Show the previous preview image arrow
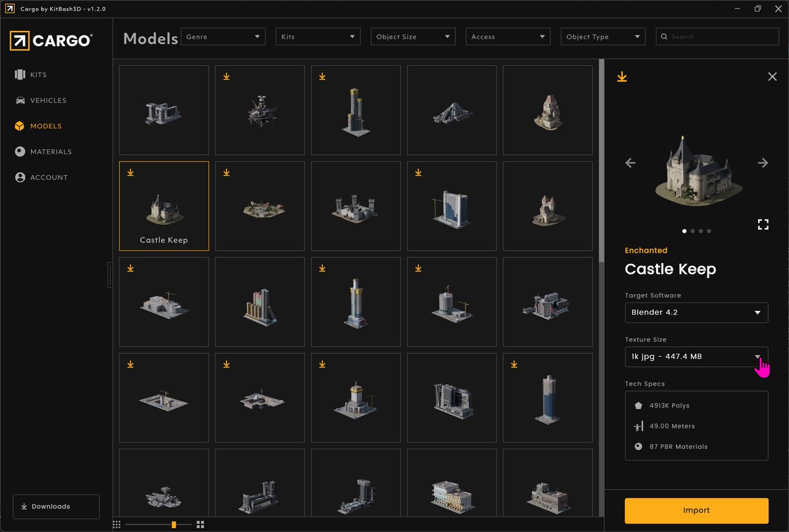 click(630, 163)
